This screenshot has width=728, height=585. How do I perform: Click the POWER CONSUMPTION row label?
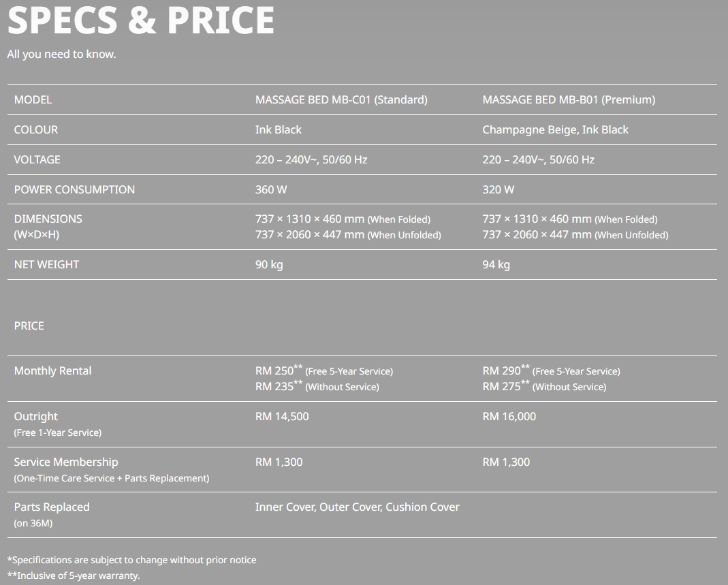click(74, 190)
